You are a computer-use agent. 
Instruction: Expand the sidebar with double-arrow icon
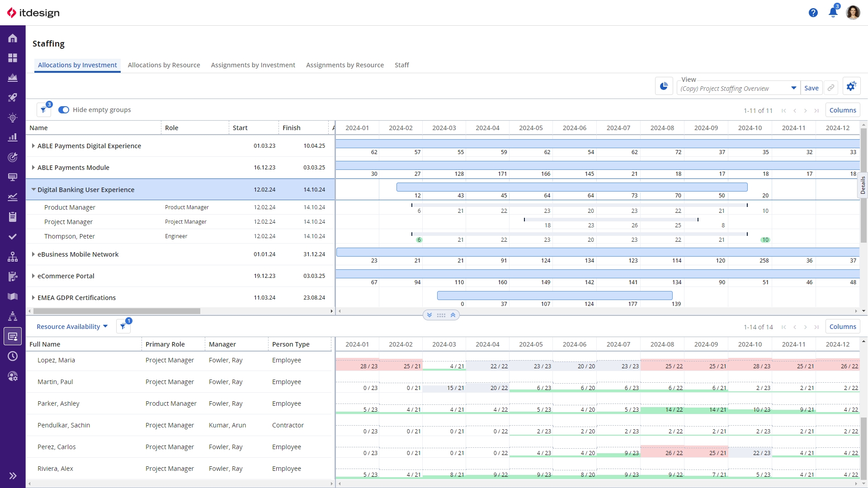click(x=13, y=476)
